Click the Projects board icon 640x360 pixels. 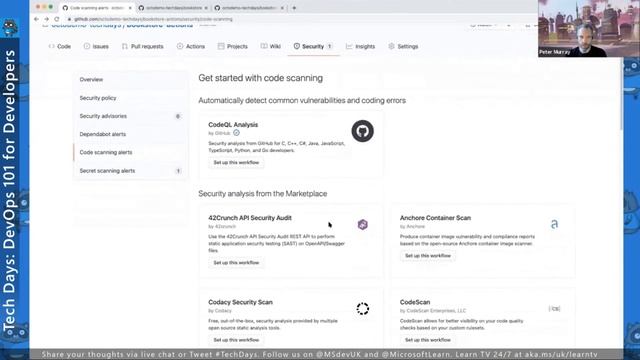point(221,46)
